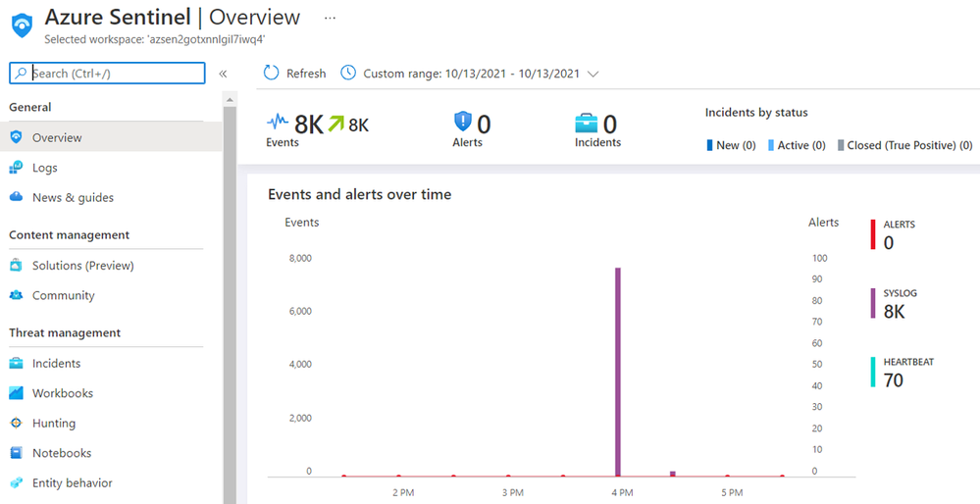
Task: Click the tall purple Syslog bar at 4 PM
Action: point(618,373)
